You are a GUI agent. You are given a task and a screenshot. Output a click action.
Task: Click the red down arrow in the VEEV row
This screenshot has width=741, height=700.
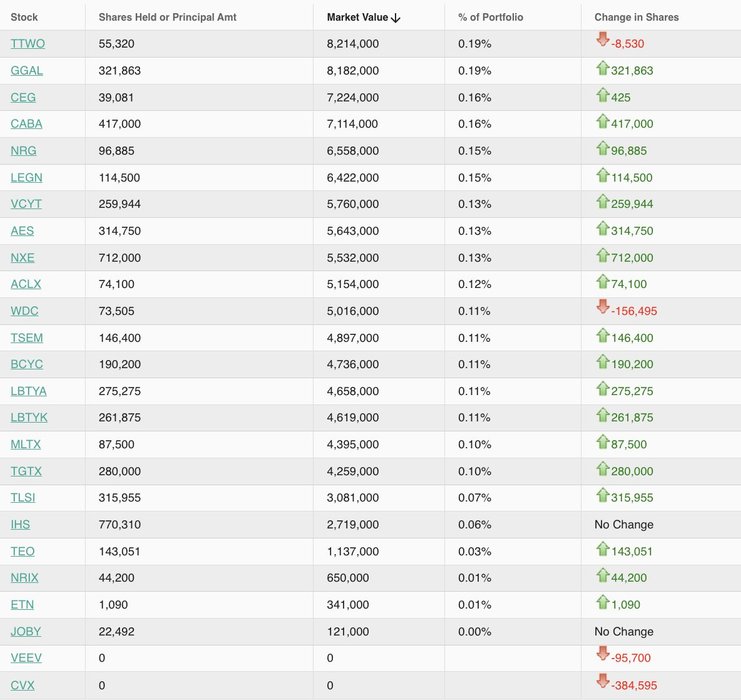pos(603,653)
